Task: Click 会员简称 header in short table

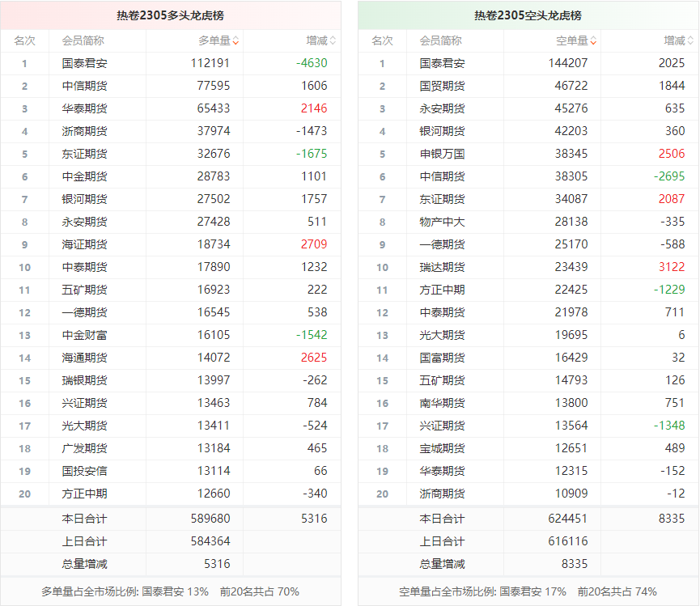Action: click(x=441, y=40)
